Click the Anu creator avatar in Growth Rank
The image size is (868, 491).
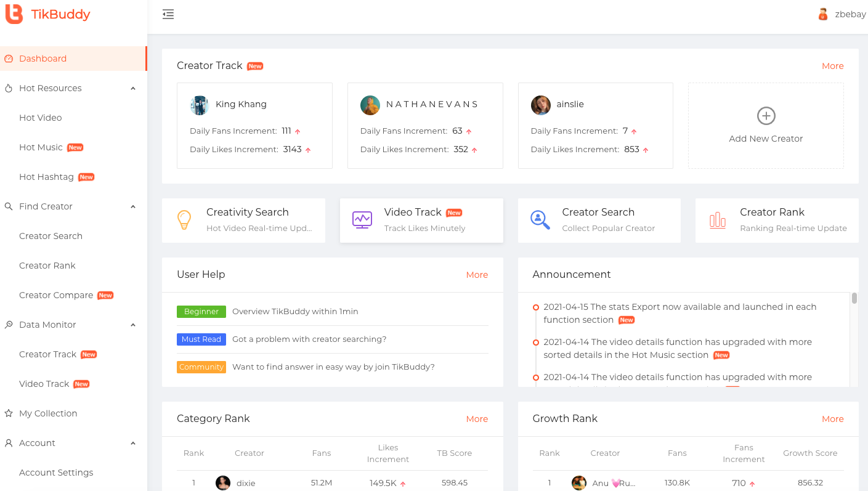tap(579, 483)
